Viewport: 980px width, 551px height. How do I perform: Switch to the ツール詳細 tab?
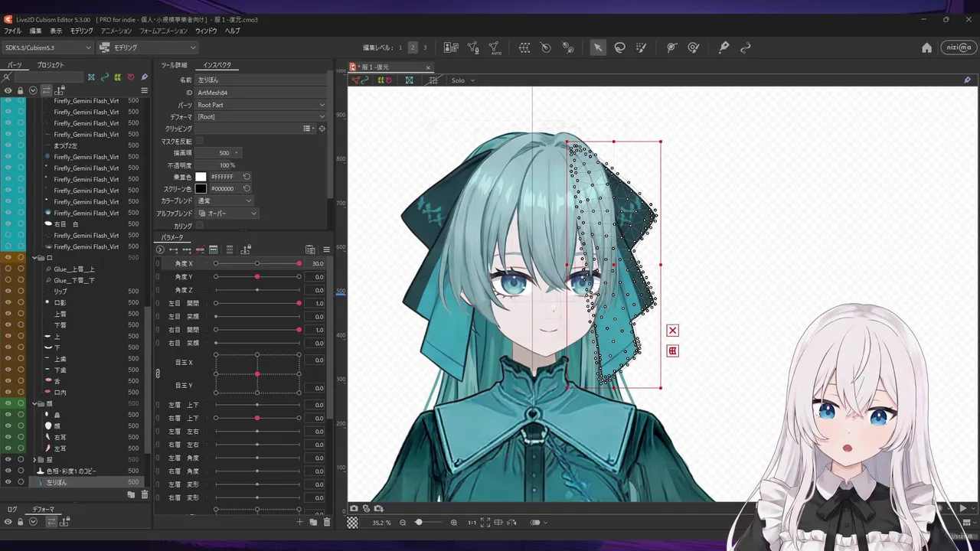click(174, 65)
